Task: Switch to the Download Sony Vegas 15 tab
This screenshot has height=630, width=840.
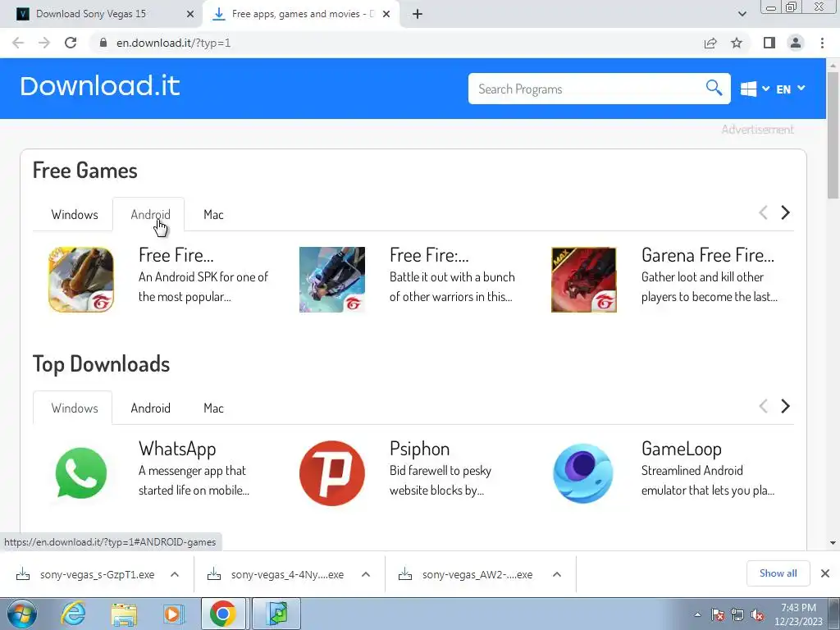Action: tap(91, 14)
